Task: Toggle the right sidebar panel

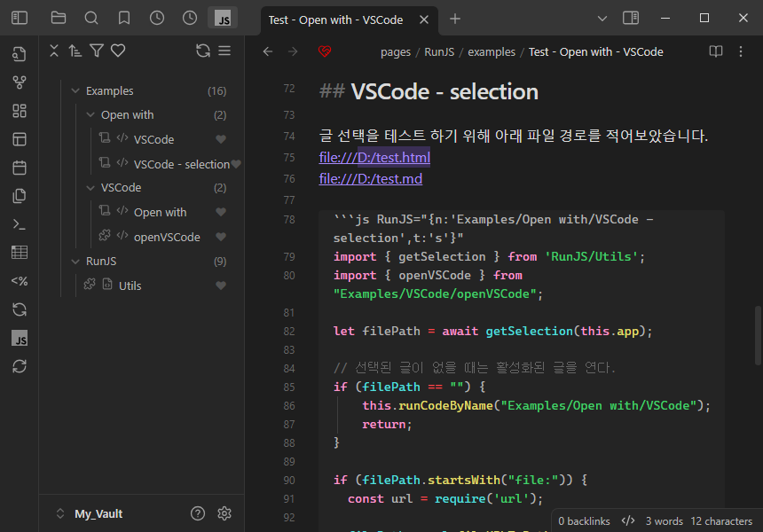Action: [x=631, y=19]
